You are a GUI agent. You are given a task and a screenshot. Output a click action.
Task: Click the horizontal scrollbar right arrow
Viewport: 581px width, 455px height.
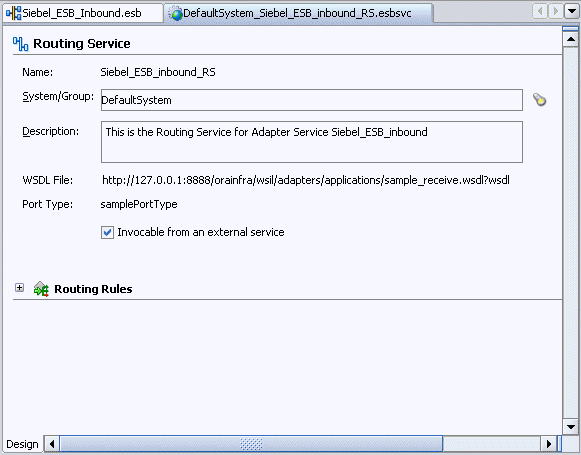(x=549, y=444)
